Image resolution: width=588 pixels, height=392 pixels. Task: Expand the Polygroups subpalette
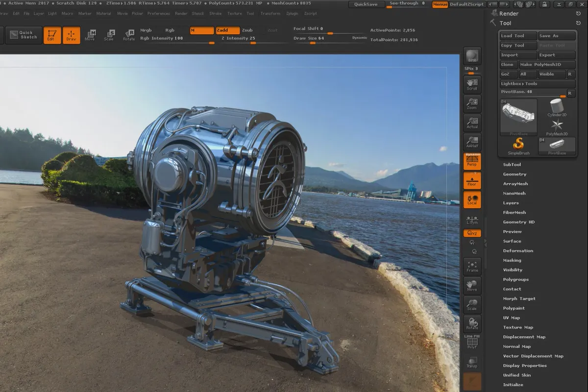(516, 279)
